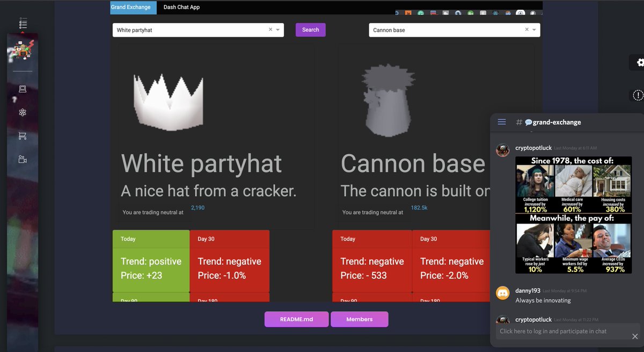Viewport: 644px width, 352px height.
Task: Open the settings gear on right edge
Action: click(x=640, y=62)
